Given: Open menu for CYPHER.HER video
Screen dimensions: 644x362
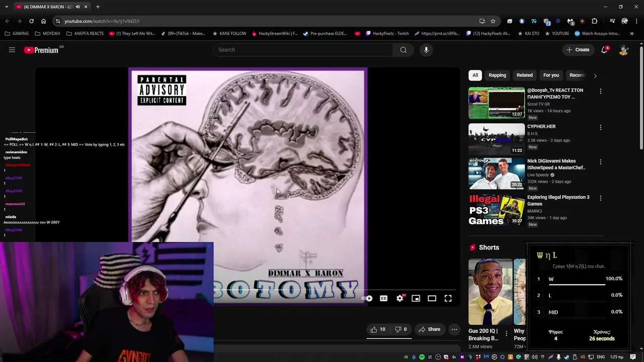Looking at the screenshot, I should pos(600,127).
